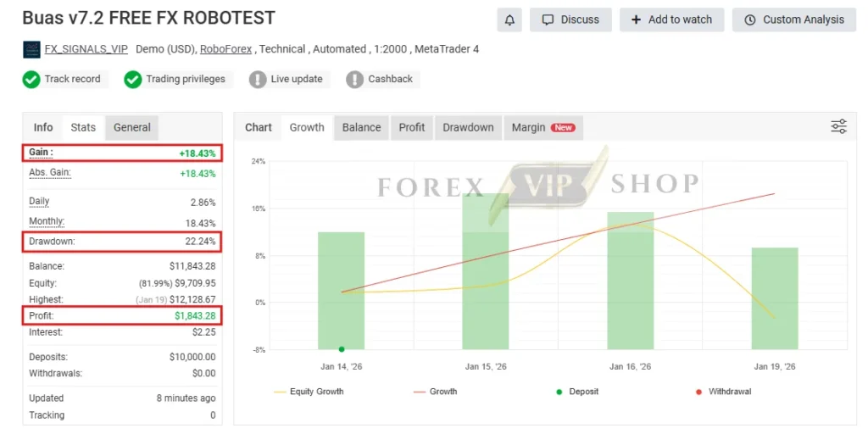Click the Abs. Gain label

pyautogui.click(x=50, y=173)
